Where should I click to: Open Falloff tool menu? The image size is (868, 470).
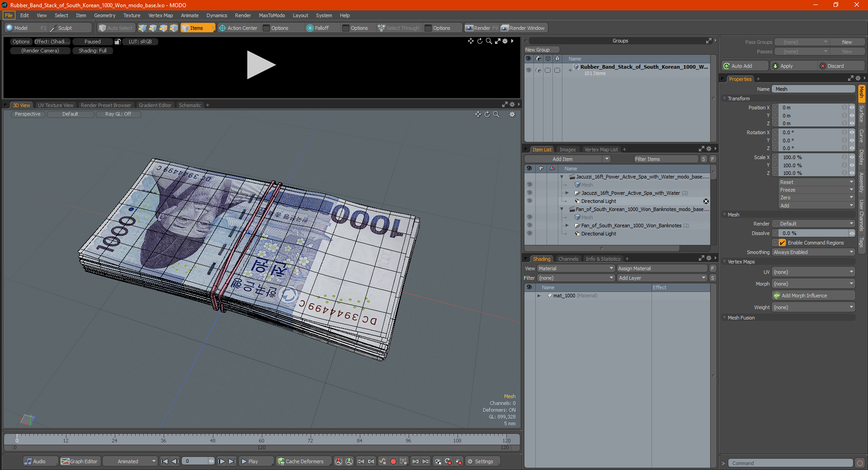pos(318,28)
